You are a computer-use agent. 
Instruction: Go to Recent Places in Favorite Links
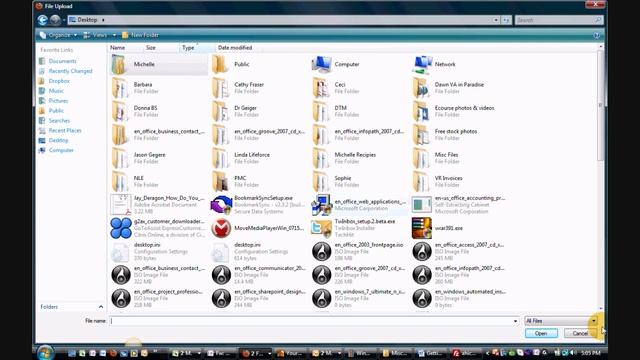pos(65,131)
